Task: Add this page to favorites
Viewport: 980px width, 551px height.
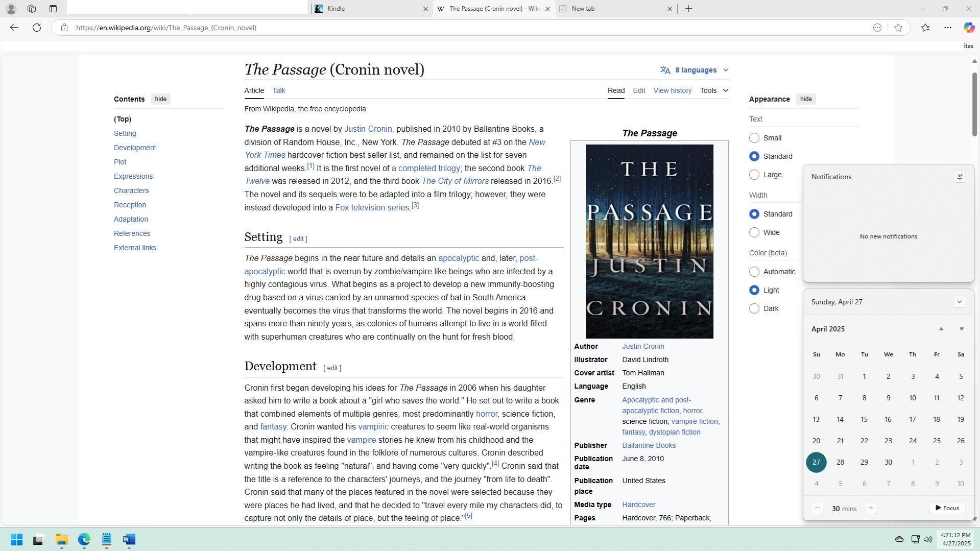Action: (898, 28)
